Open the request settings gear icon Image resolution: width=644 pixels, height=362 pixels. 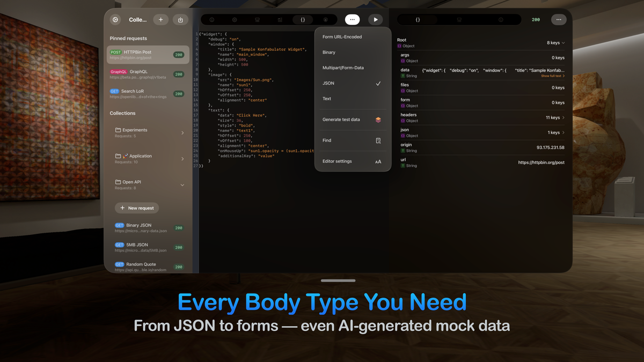235,19
